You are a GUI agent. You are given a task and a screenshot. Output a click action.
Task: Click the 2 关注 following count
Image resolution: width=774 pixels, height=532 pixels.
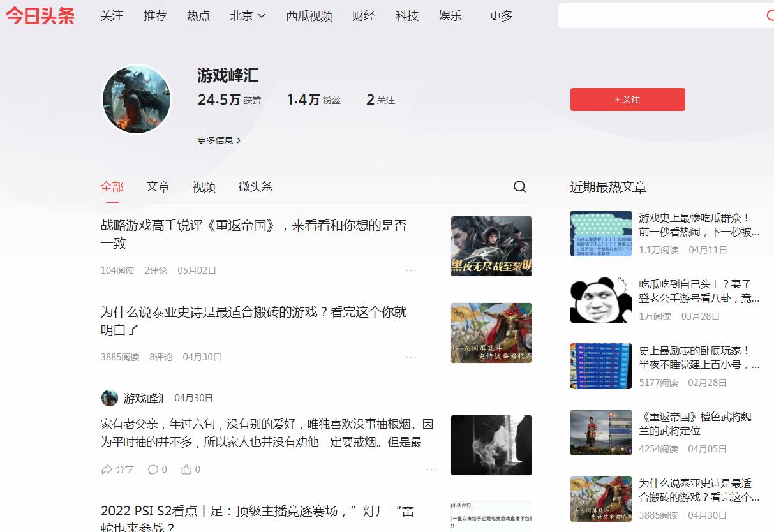tap(380, 100)
